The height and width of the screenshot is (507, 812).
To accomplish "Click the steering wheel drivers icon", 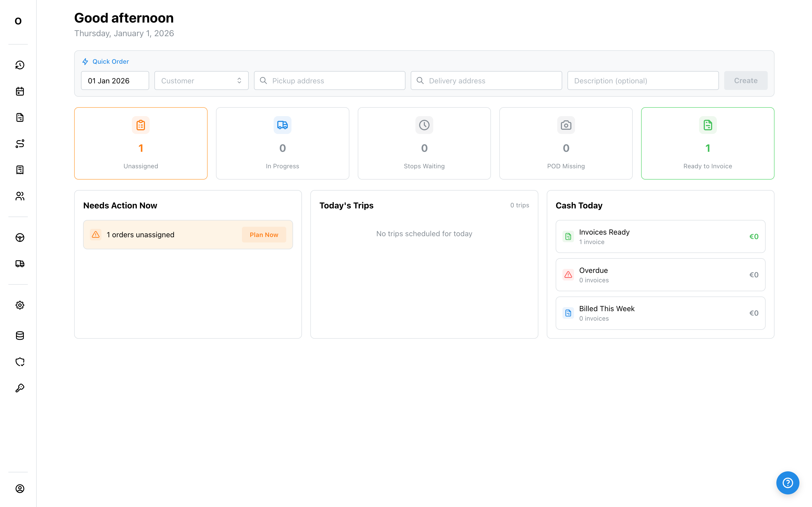I will [x=20, y=238].
